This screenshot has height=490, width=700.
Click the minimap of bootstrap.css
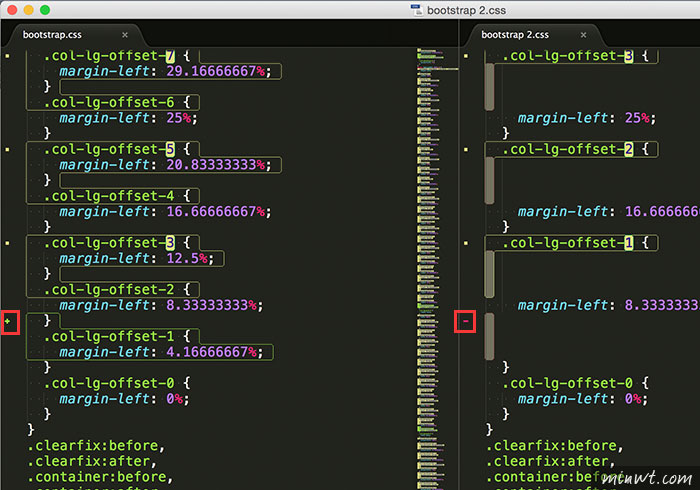pyautogui.click(x=437, y=268)
